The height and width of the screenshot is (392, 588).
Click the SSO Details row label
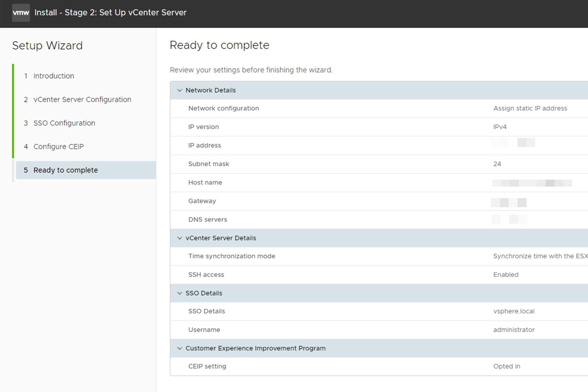coord(206,311)
